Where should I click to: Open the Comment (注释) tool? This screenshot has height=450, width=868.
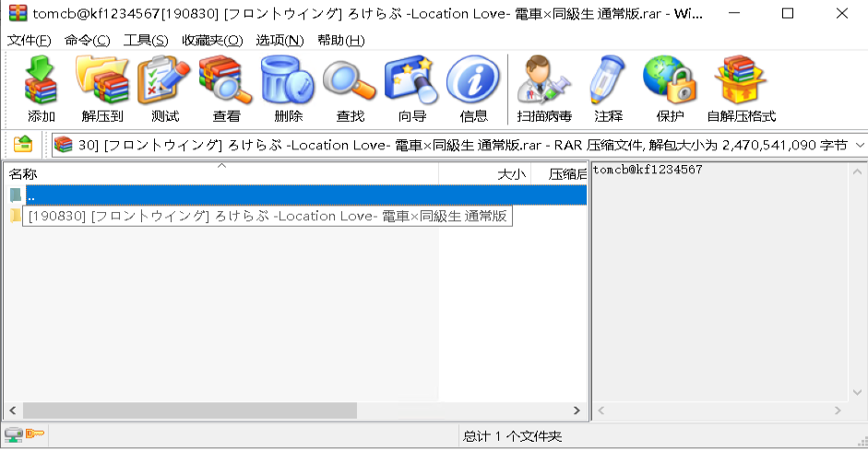click(x=608, y=89)
